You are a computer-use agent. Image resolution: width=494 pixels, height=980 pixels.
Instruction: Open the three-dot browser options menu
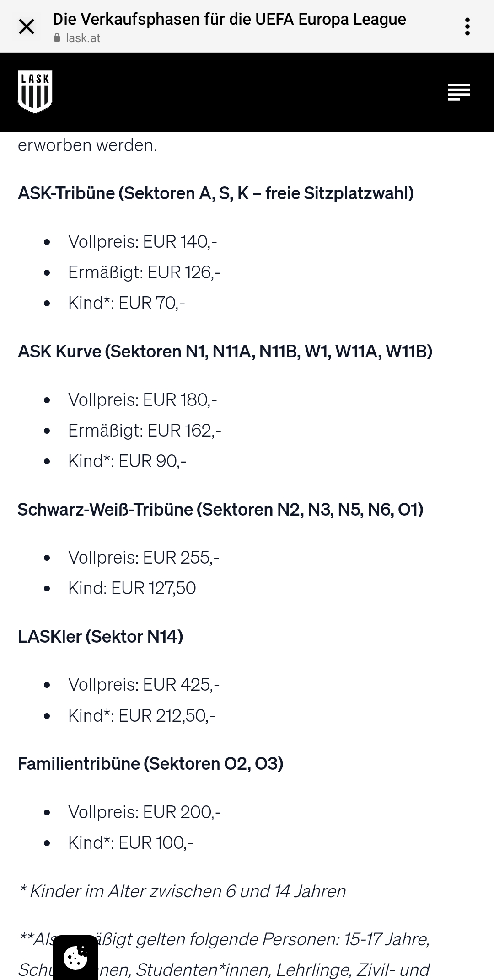pyautogui.click(x=467, y=27)
